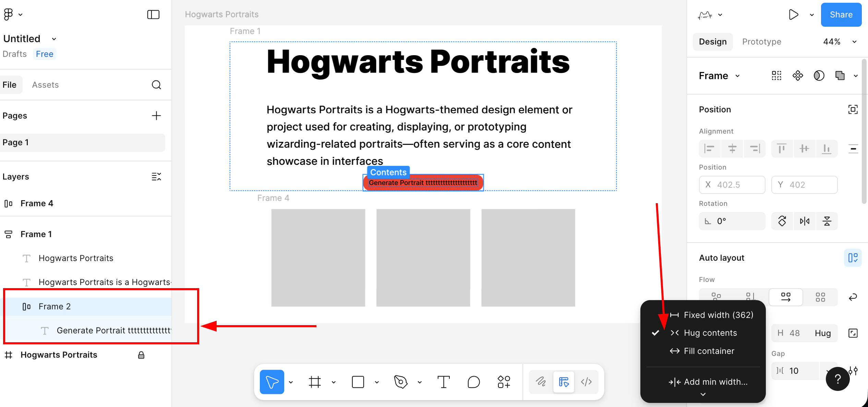The width and height of the screenshot is (868, 407).
Task: Select the Frame tool in toolbar
Action: click(315, 382)
